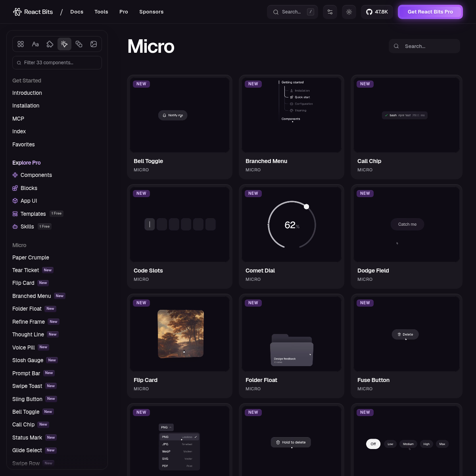Open the Tools menu item
Image resolution: width=476 pixels, height=476 pixels.
[101, 12]
